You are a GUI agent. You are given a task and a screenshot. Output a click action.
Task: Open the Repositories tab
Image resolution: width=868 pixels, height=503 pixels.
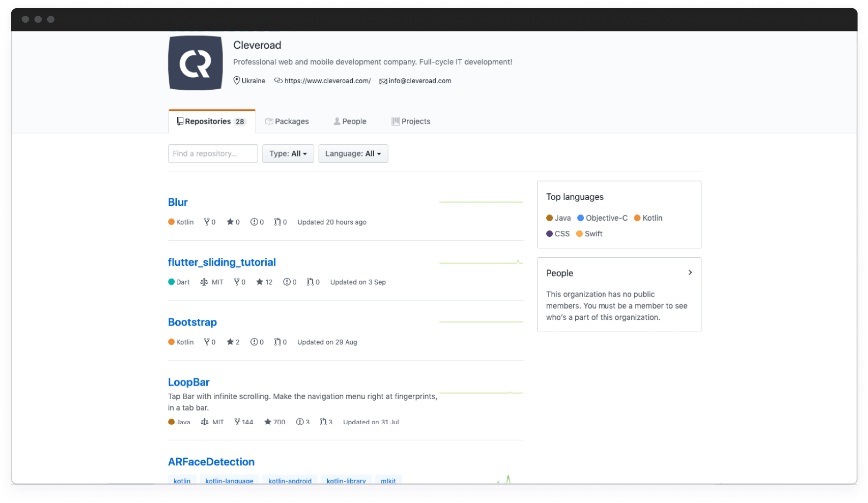coord(212,121)
